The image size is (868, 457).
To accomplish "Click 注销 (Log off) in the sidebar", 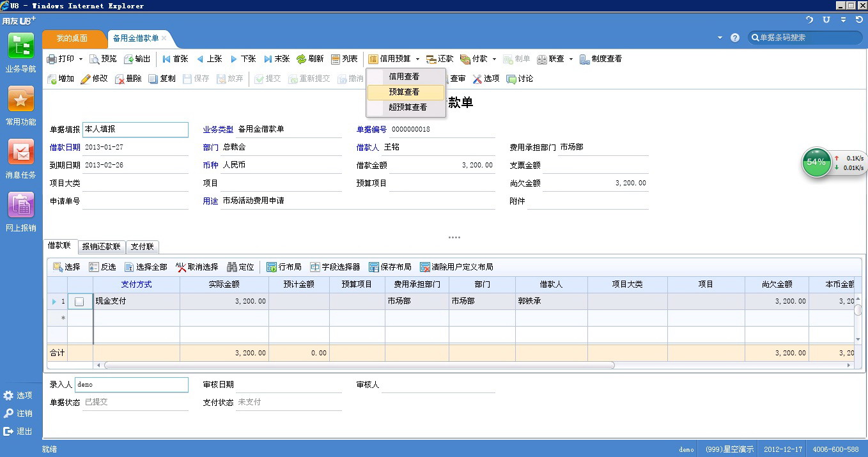I will click(18, 414).
